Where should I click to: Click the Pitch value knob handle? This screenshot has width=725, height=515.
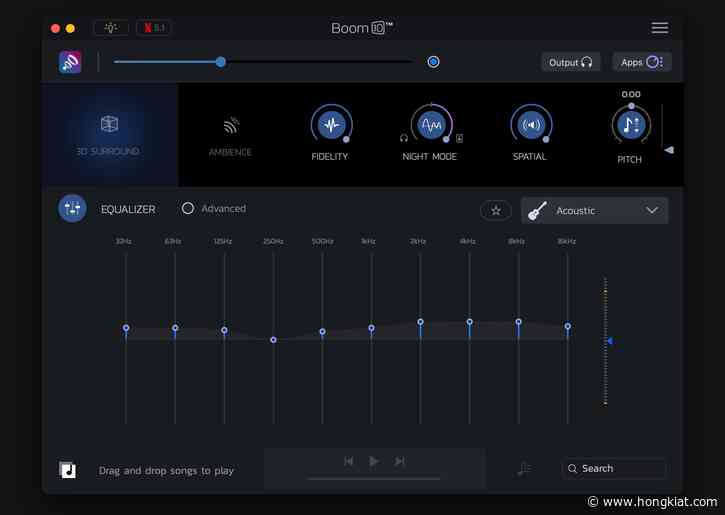pos(631,106)
